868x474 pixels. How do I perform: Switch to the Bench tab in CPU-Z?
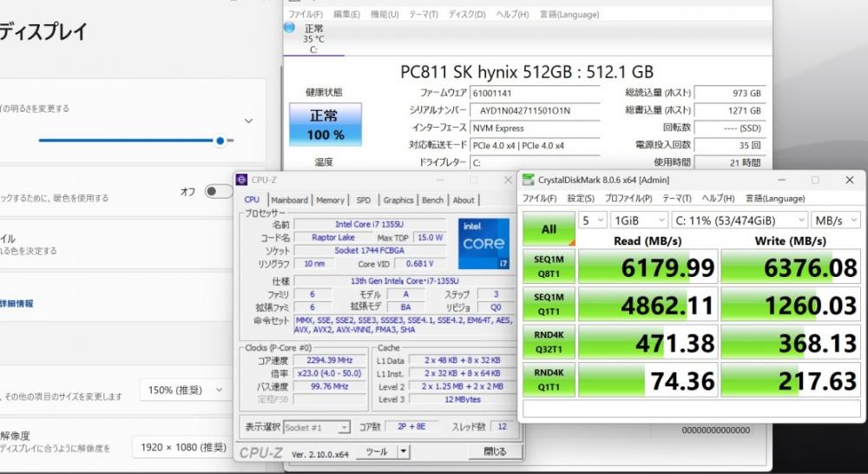click(433, 200)
